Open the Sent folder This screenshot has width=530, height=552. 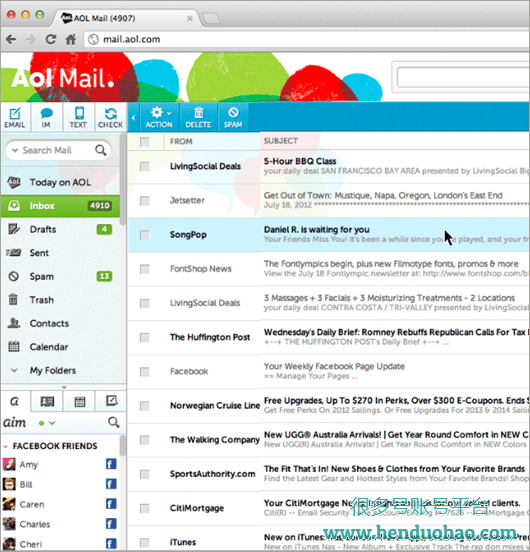point(61,253)
